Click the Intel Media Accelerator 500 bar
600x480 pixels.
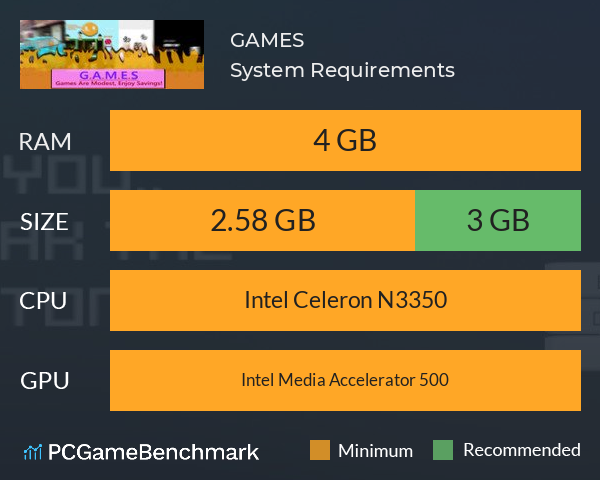[345, 380]
